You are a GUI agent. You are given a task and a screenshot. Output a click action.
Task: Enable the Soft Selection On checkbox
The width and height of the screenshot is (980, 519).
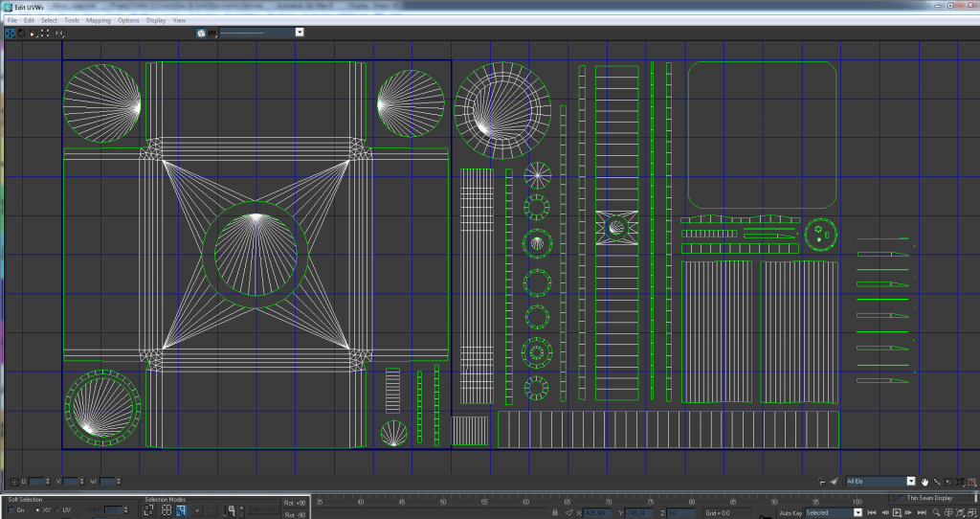click(11, 510)
